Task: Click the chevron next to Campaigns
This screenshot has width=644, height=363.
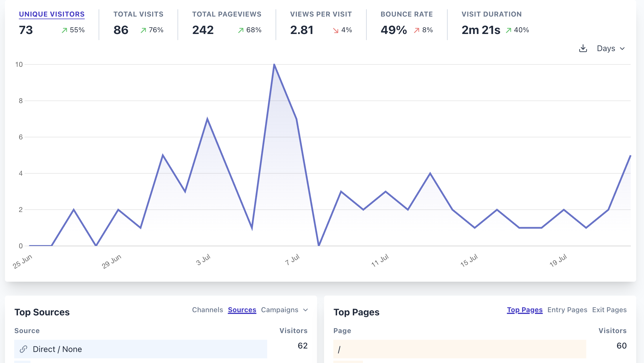Action: pyautogui.click(x=305, y=310)
